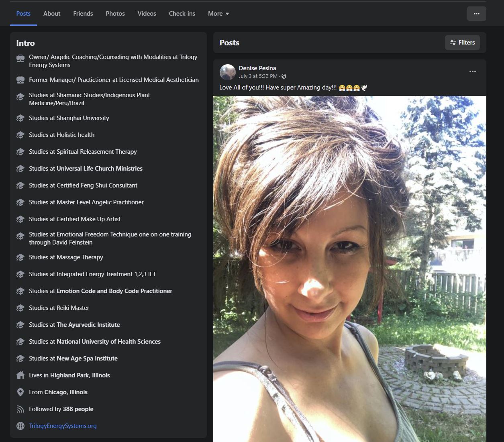The height and width of the screenshot is (442, 504).
Task: Click briefcase icon beside Former Manager/ Practitioner
Action: tap(20, 80)
